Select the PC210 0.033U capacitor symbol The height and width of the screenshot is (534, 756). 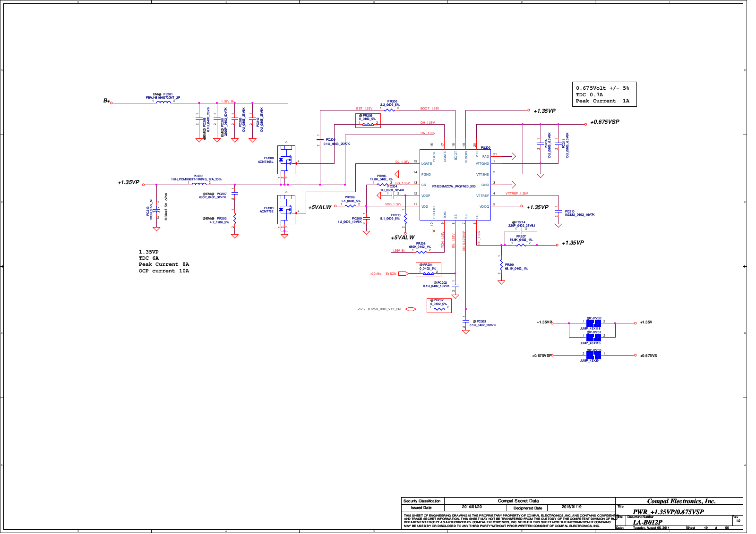(558, 212)
